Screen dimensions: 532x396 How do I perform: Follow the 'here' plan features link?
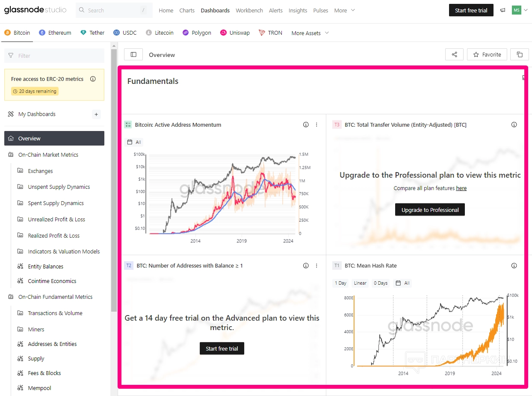click(461, 188)
